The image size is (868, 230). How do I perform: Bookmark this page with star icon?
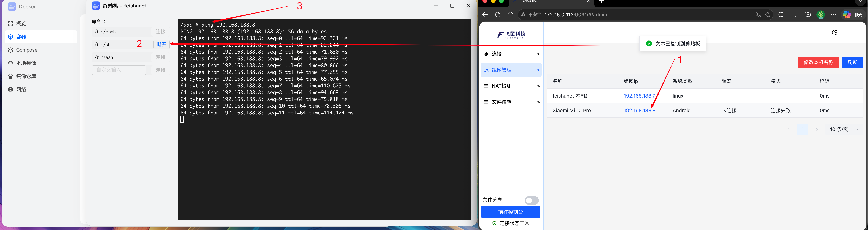coord(768,15)
